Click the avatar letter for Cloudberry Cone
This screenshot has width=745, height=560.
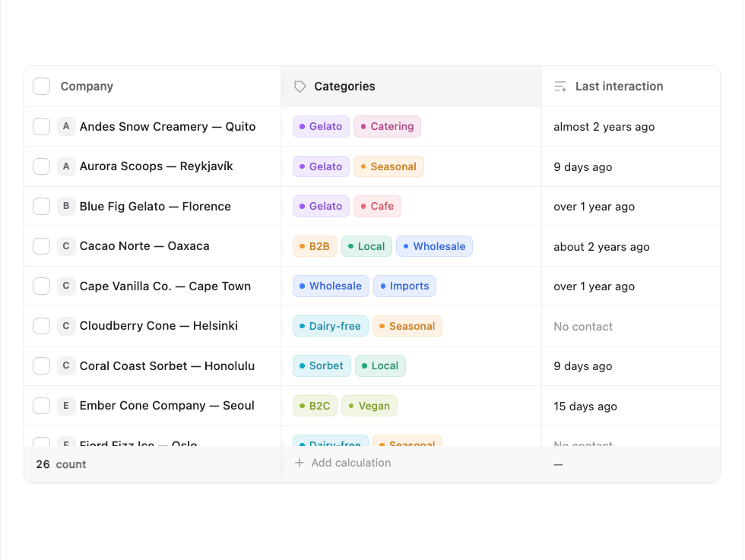coord(66,326)
